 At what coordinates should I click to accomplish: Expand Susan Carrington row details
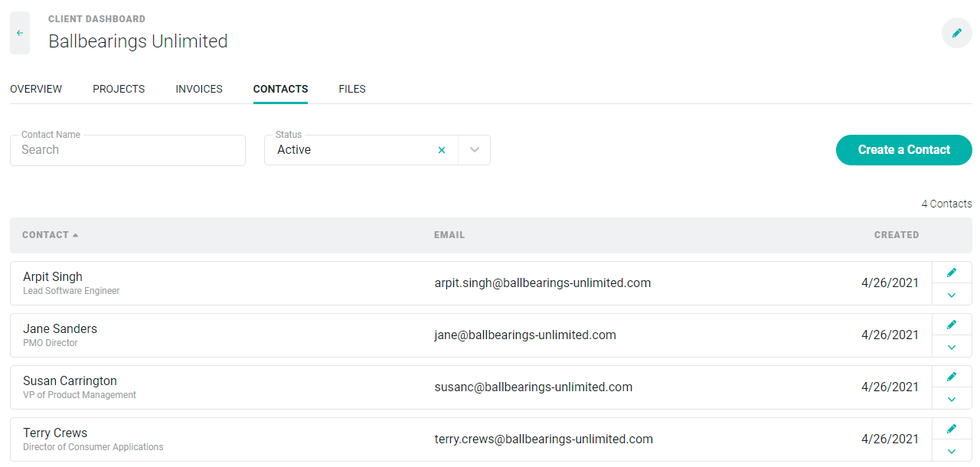[x=952, y=399]
